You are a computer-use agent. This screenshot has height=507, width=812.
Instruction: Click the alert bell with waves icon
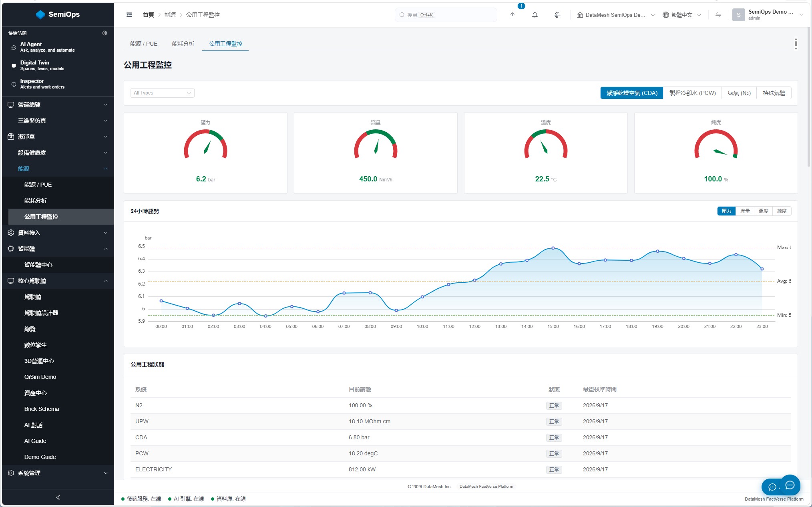(x=557, y=15)
